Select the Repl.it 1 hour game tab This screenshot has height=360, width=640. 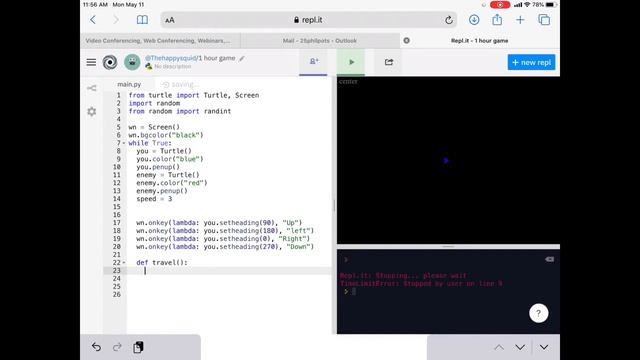480,40
